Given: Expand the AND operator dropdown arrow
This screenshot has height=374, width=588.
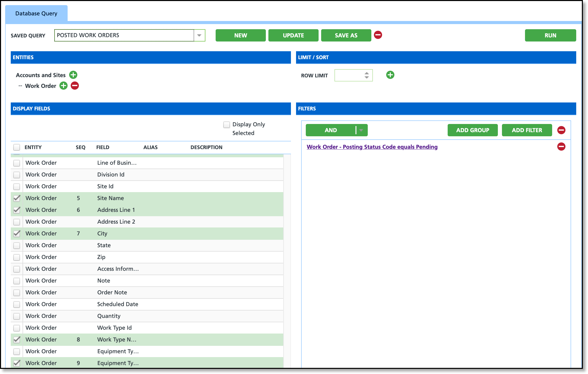Looking at the screenshot, I should (x=361, y=130).
